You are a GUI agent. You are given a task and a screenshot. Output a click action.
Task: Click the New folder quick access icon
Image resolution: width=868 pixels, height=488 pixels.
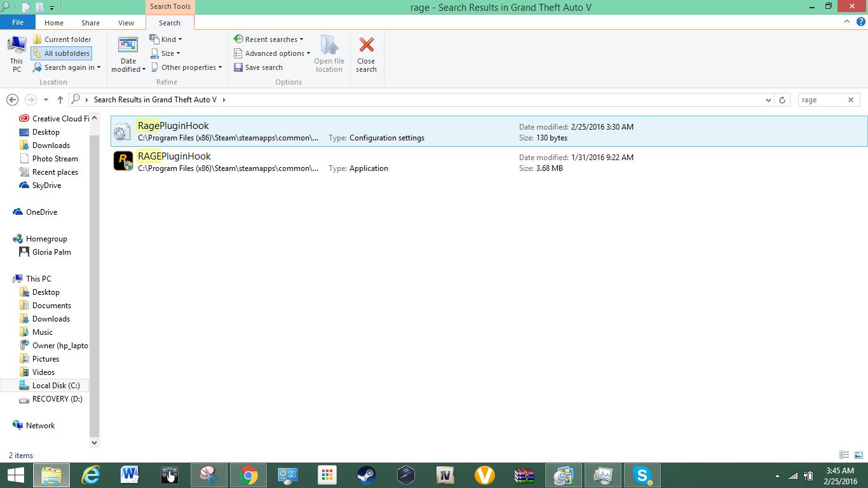[x=39, y=7]
